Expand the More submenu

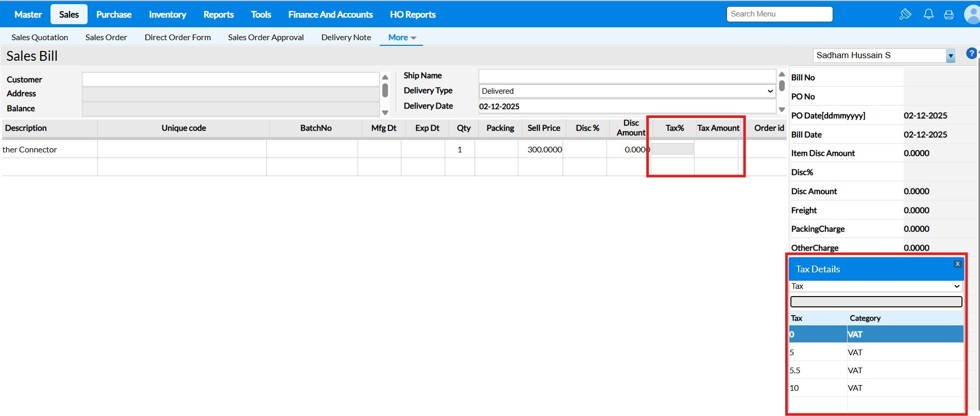(402, 37)
